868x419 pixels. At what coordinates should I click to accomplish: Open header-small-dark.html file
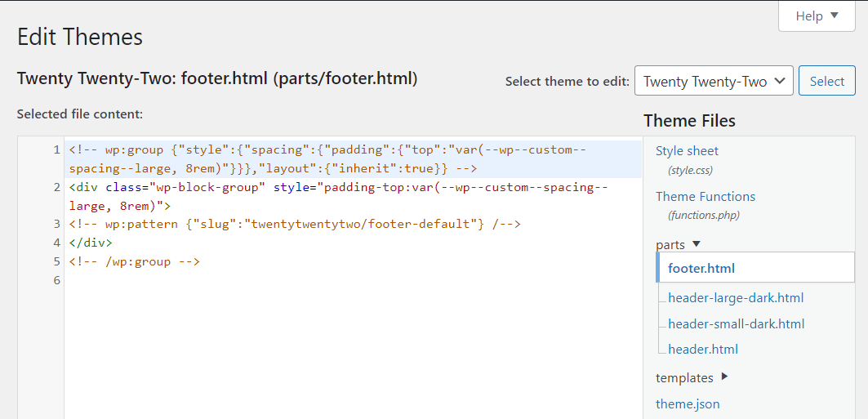click(x=736, y=323)
